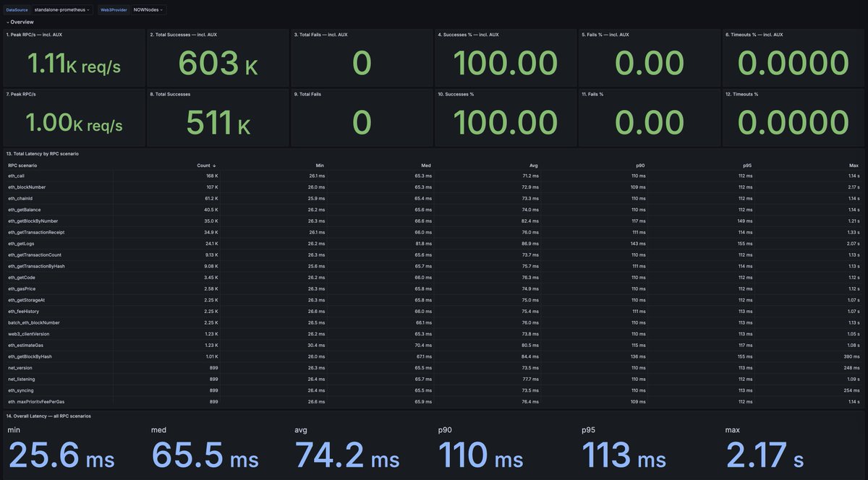The height and width of the screenshot is (480, 868).
Task: Select the eth_getTransactionCount row name
Action: (35, 255)
